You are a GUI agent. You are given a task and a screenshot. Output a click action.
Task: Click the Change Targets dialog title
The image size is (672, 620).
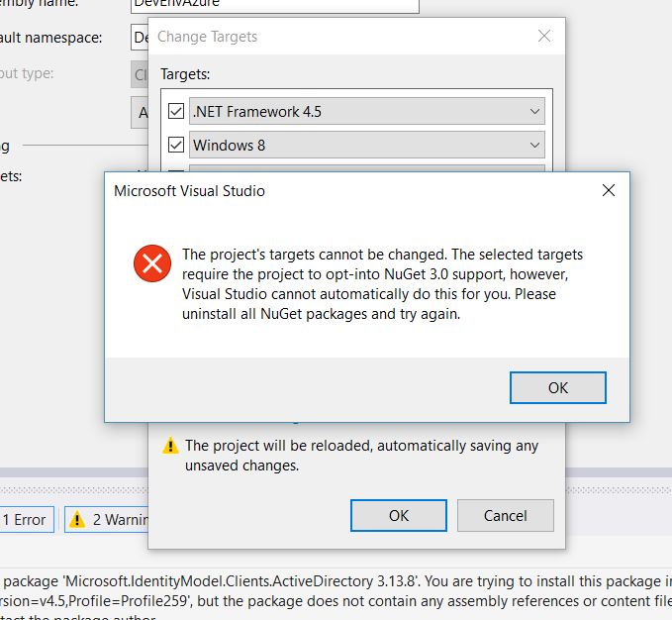pos(208,37)
